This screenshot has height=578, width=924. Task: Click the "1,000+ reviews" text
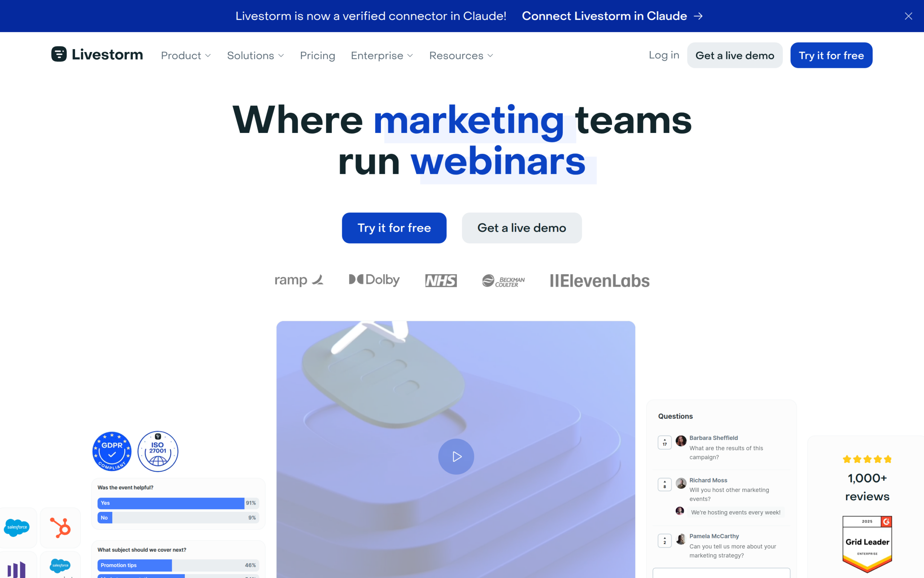(x=867, y=487)
